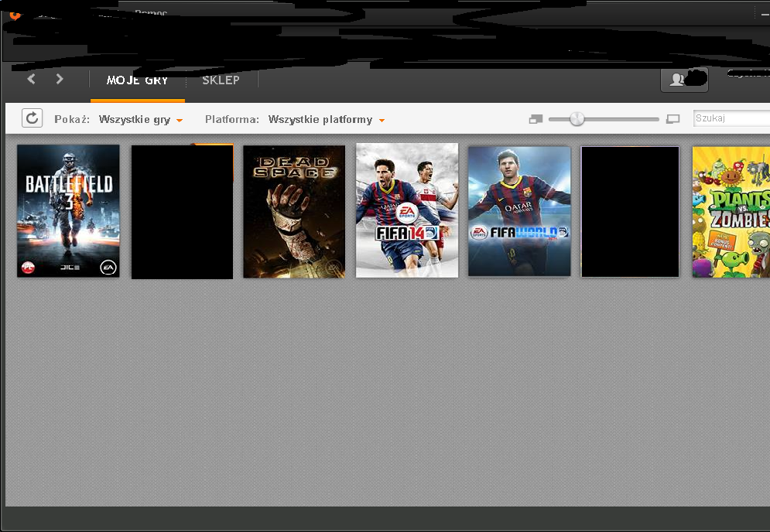Switch to the MOJE GRY tab
The width and height of the screenshot is (770, 532).
coord(138,80)
